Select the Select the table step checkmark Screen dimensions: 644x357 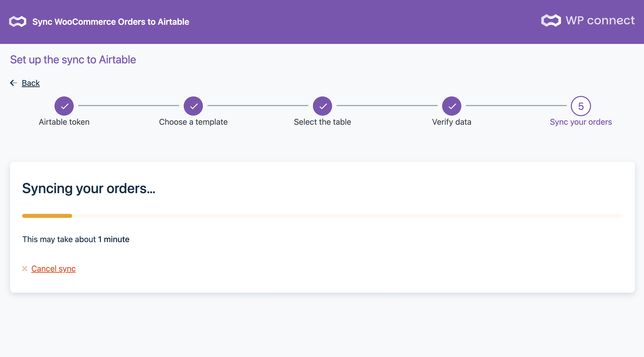tap(323, 106)
